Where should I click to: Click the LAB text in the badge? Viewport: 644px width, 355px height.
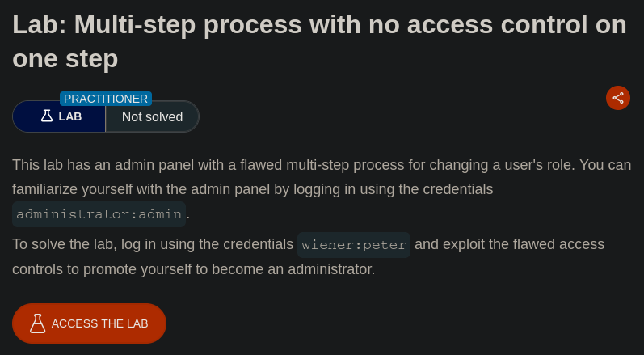click(70, 116)
